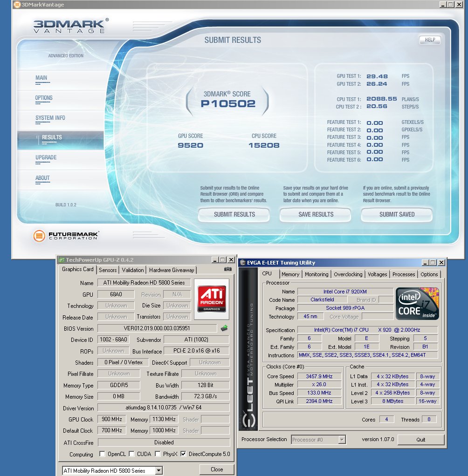Click the GPU score 9520
468x476 pixels.
tap(190, 145)
